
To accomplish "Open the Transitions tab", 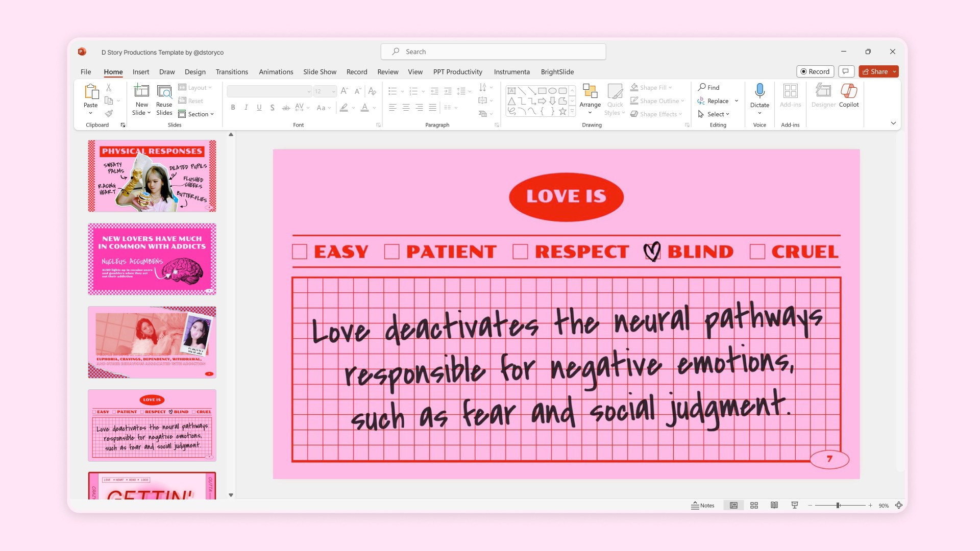I will pyautogui.click(x=232, y=72).
